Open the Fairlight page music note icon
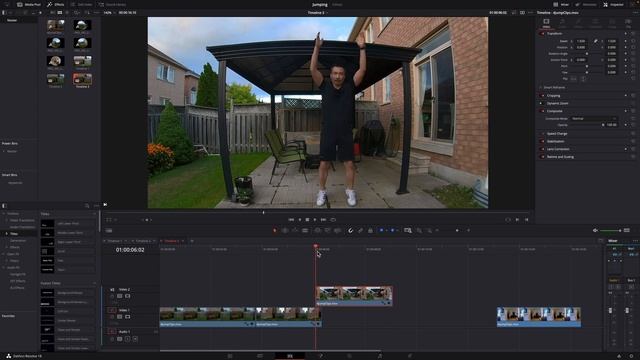This screenshot has width=640, height=360. [380, 356]
